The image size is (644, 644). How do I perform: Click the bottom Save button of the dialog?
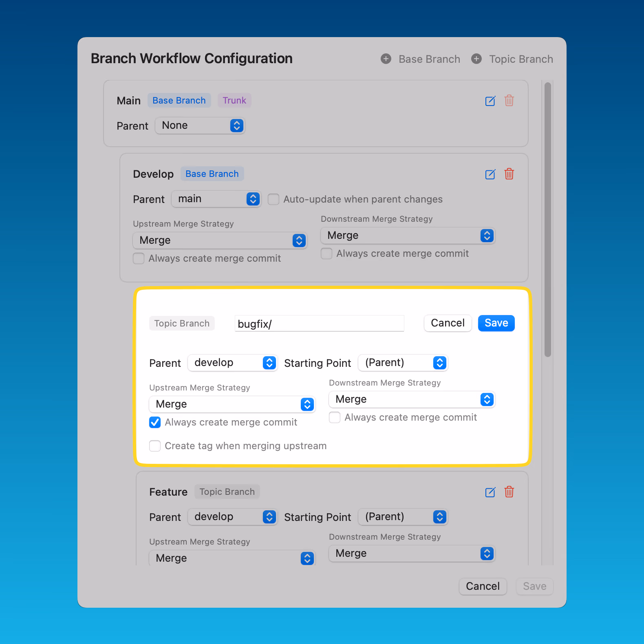click(534, 587)
